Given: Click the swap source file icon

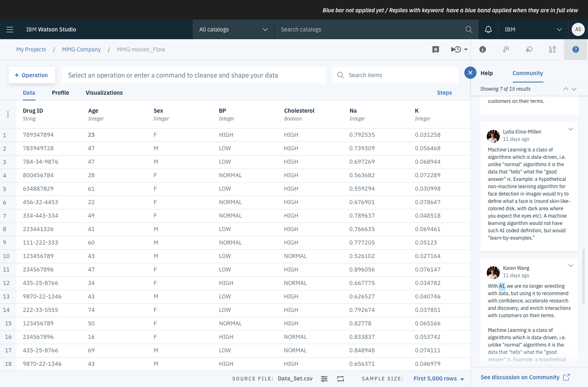Looking at the screenshot, I should (341, 379).
